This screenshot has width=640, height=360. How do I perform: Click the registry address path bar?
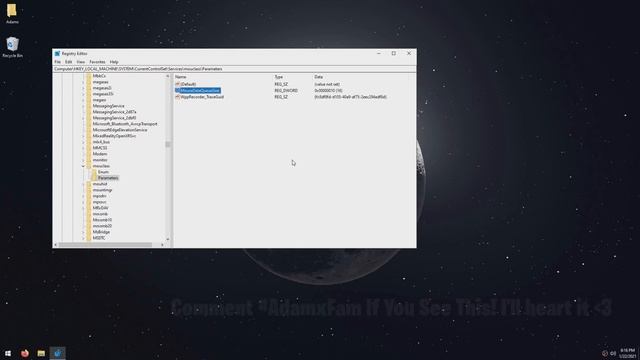pyautogui.click(x=234, y=69)
